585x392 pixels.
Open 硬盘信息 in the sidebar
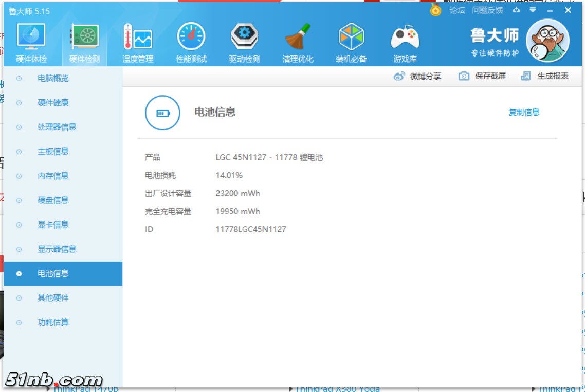(x=53, y=200)
